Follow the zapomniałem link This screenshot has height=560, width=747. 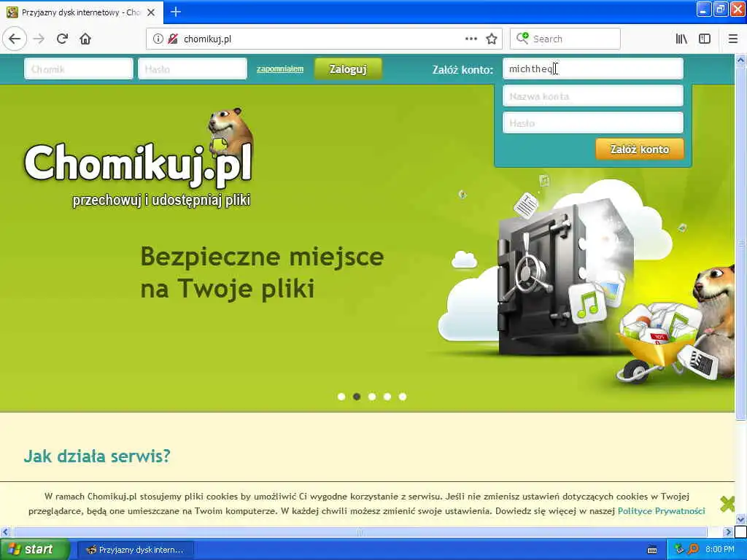280,69
